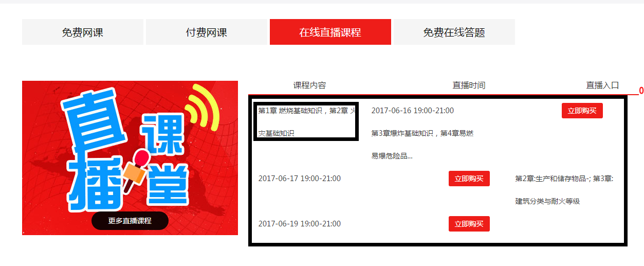This screenshot has height=266, width=644.
Task: Go to the 免费在线答题 tab
Action: tap(454, 32)
